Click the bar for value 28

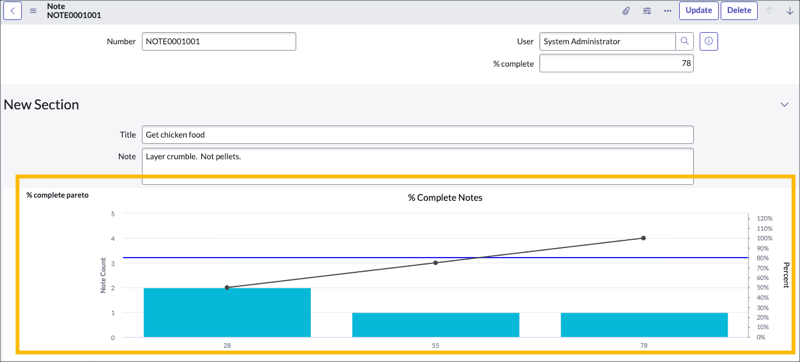[x=227, y=313]
